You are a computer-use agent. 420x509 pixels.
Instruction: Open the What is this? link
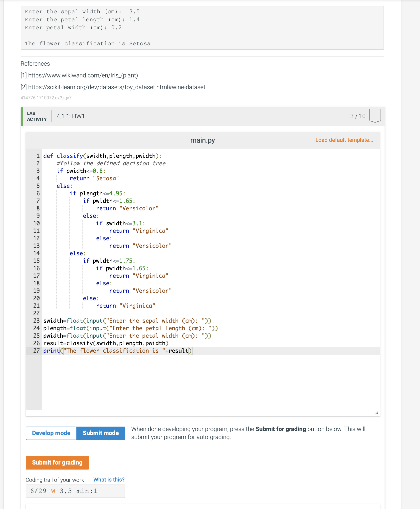pyautogui.click(x=109, y=480)
